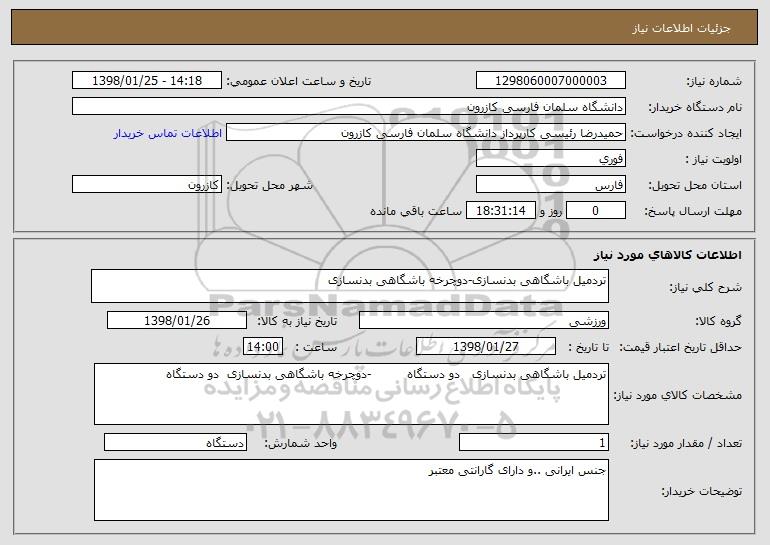Screen dimensions: 770x545
Task: Click the label تاریخ نیاز به کالا
Action: (x=297, y=321)
